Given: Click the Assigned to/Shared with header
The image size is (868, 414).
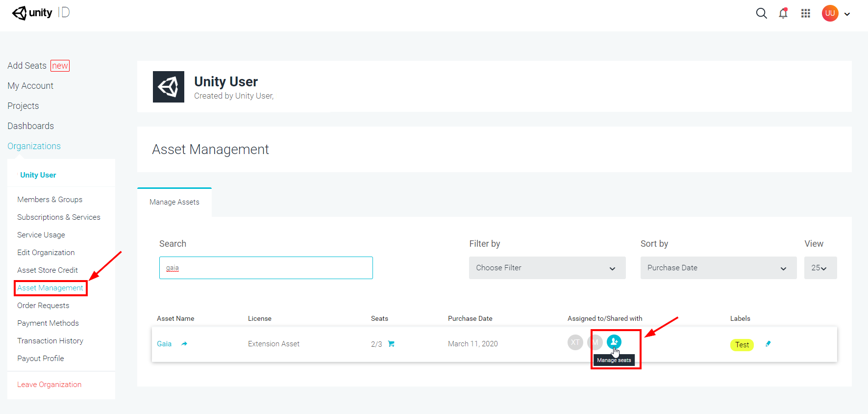Looking at the screenshot, I should (x=605, y=318).
